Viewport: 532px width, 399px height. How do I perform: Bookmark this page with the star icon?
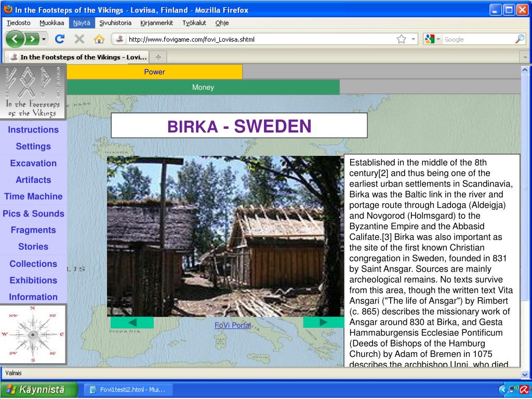[402, 39]
